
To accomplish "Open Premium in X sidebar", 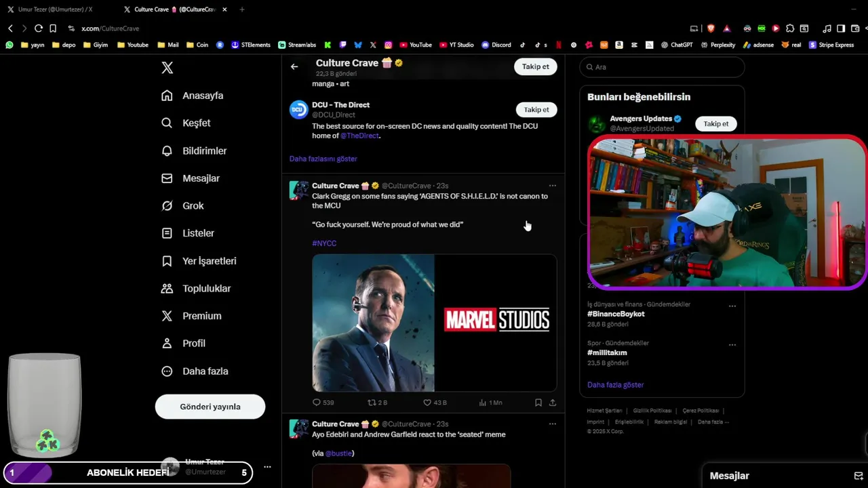I will tap(191, 316).
